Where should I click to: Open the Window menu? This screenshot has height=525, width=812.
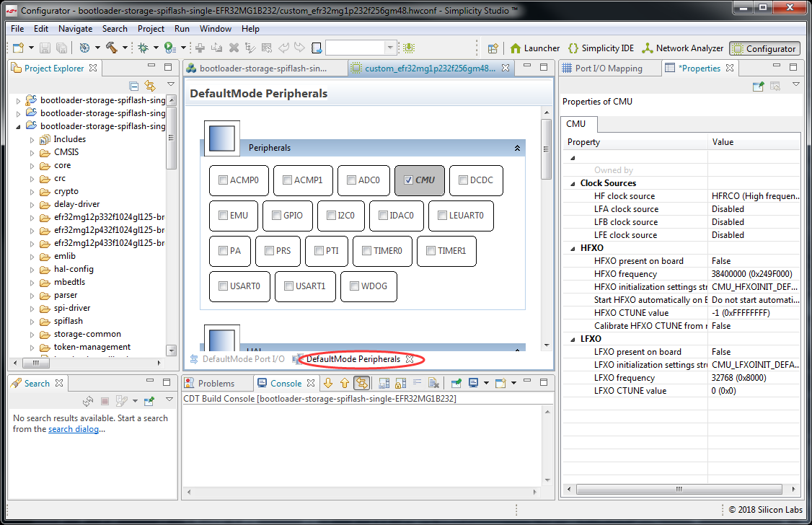click(216, 29)
